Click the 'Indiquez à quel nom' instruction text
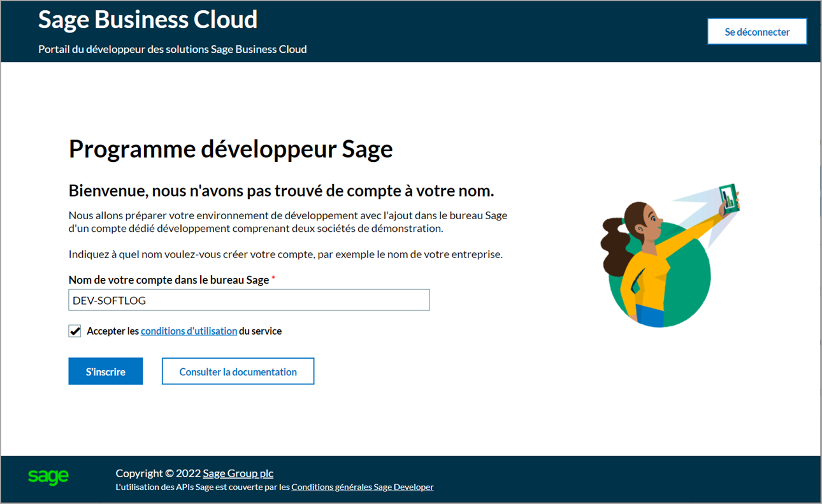 [285, 254]
